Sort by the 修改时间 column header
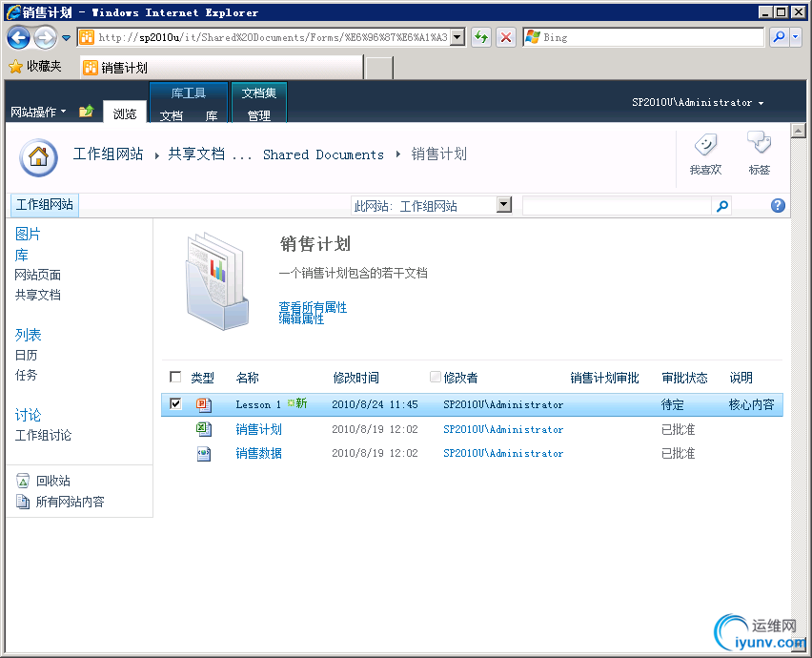 pyautogui.click(x=355, y=378)
